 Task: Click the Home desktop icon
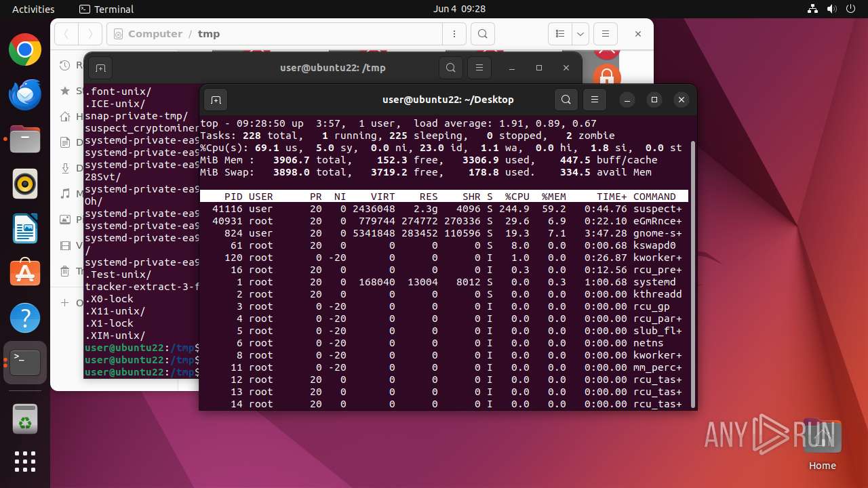[823, 445]
